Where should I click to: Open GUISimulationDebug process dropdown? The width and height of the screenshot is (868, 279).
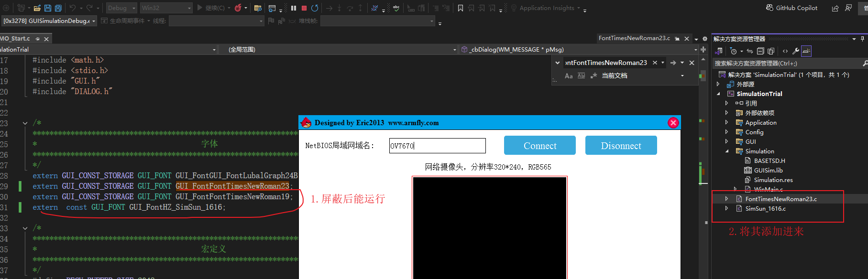coord(50,21)
